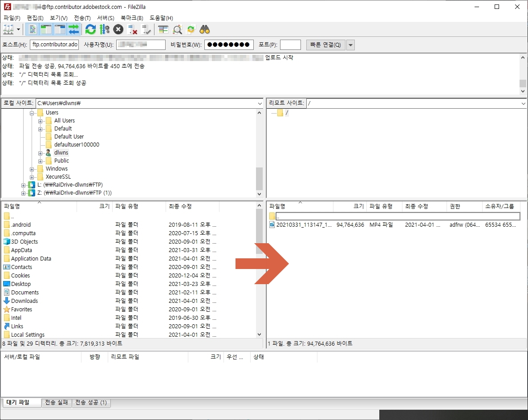
Task: Select the Default User folder in tree
Action: click(69, 136)
